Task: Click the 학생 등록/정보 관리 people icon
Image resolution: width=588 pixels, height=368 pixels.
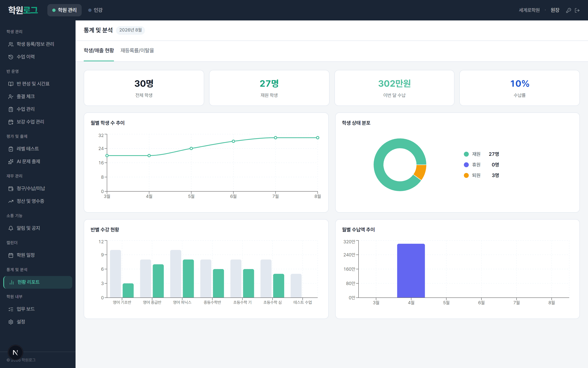Action: (x=11, y=44)
